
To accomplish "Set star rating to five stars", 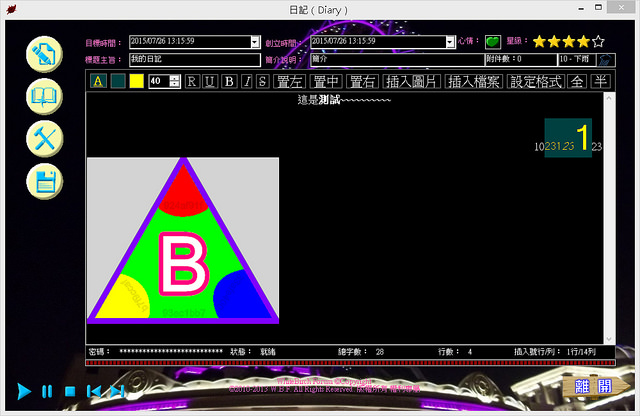I will click(598, 41).
